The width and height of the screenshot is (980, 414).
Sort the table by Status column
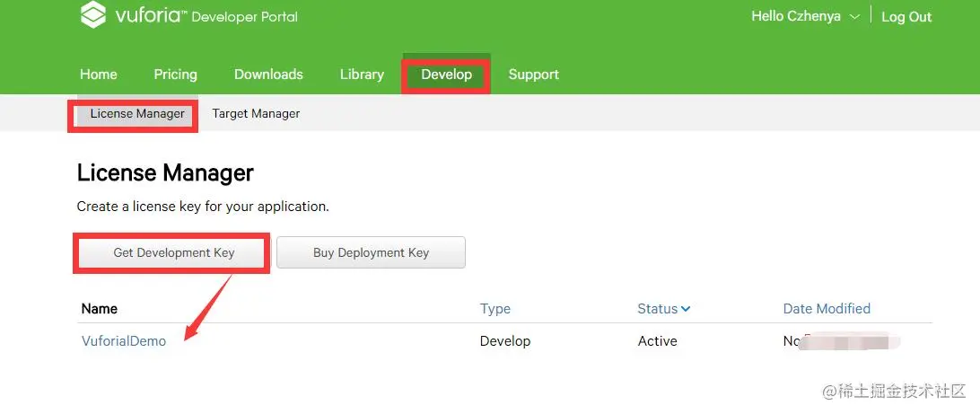click(x=663, y=308)
